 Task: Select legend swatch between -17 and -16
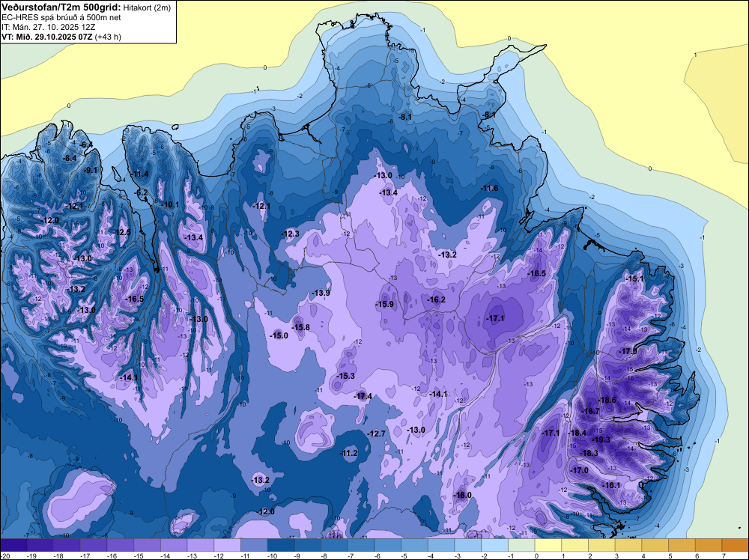(94, 545)
